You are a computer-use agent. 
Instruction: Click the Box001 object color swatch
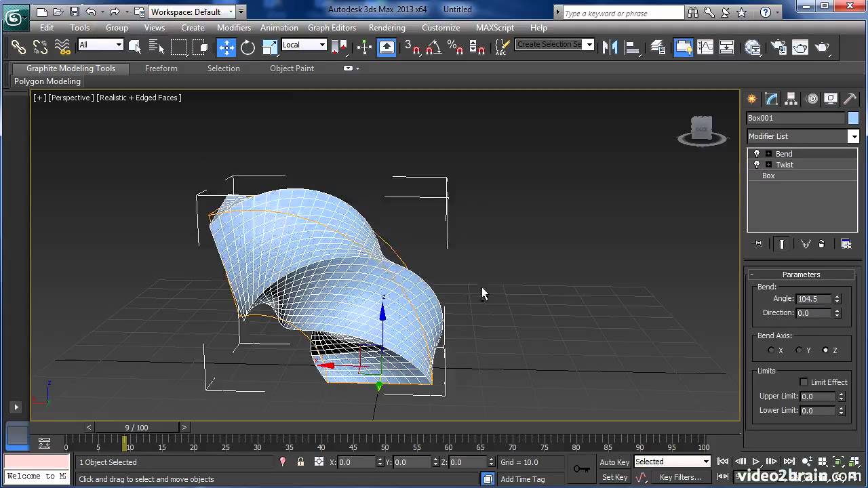(853, 118)
